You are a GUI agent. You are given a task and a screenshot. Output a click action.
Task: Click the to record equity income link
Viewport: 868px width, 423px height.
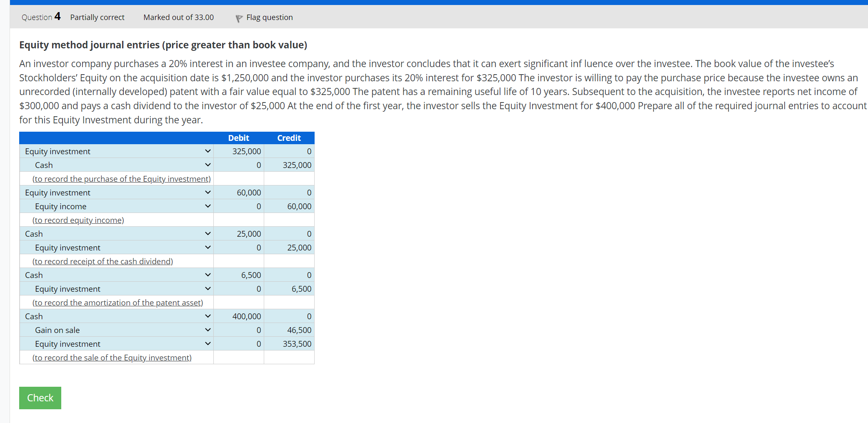click(x=78, y=220)
